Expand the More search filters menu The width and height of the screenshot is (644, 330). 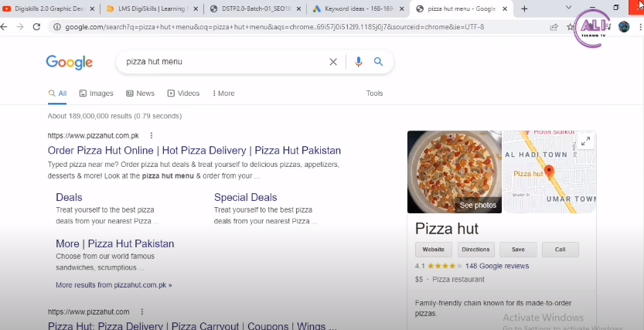click(x=223, y=94)
